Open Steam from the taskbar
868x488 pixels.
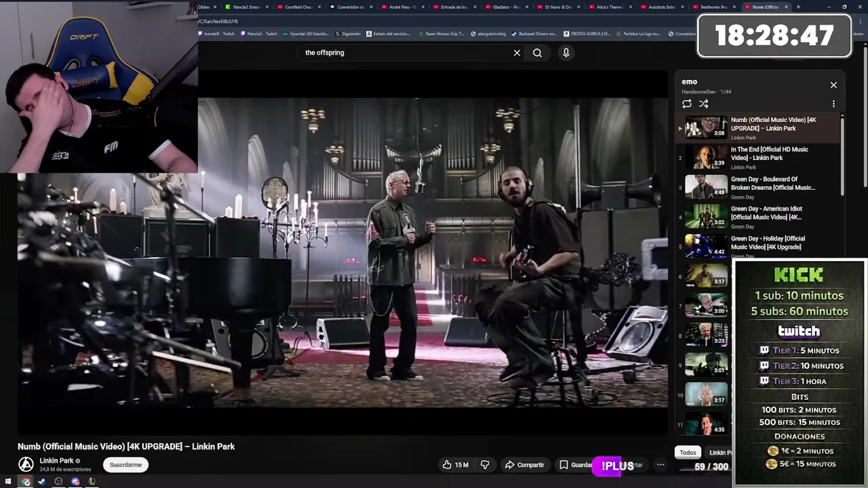click(41, 482)
